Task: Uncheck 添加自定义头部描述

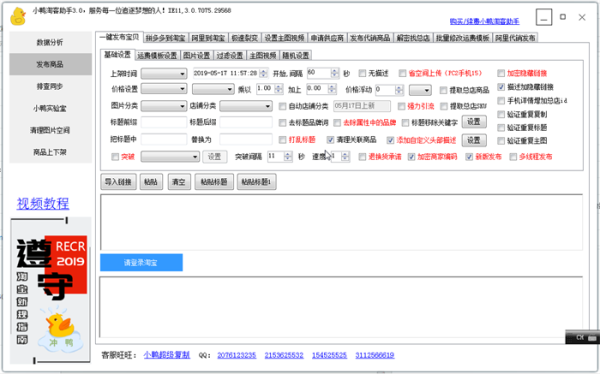Action: (390, 140)
